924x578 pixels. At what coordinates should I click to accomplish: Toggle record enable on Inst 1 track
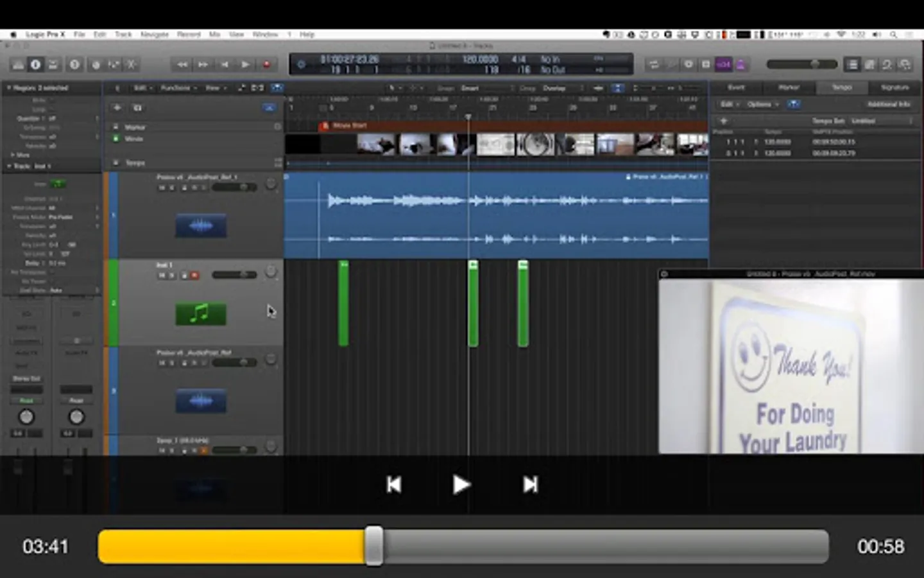click(x=194, y=276)
